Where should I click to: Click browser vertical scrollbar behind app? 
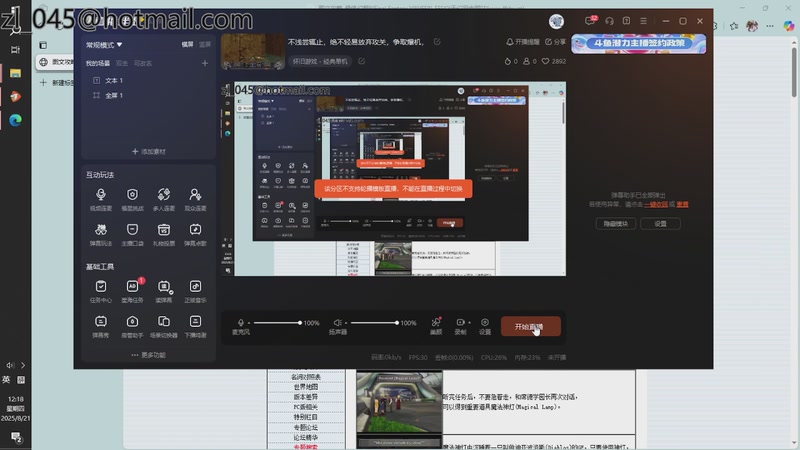click(794, 71)
